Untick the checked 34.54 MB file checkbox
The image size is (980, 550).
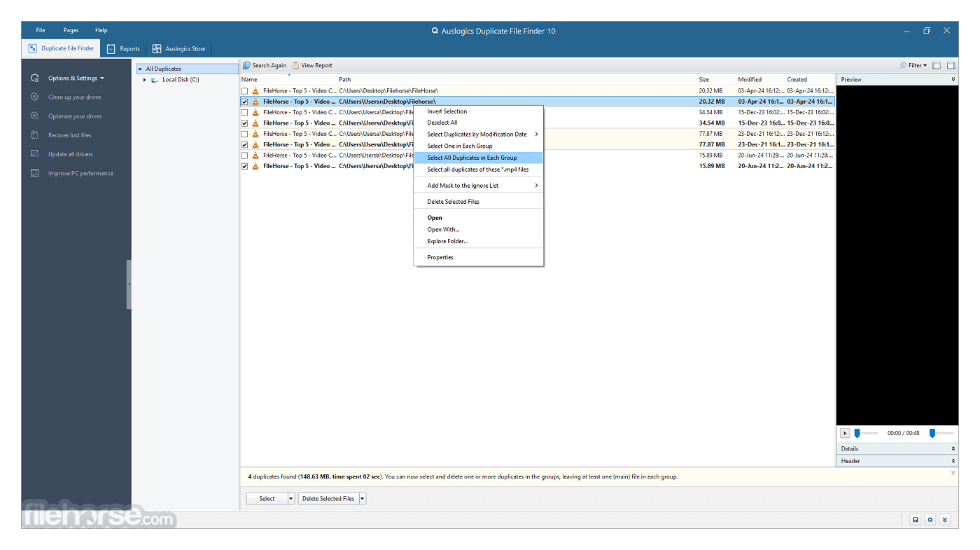(x=245, y=123)
